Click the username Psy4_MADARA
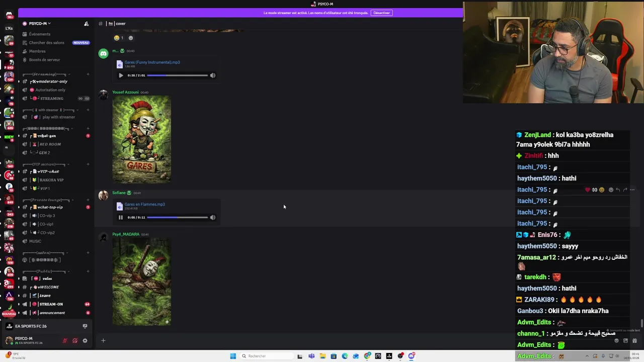Screen dimensions: 644x362 pyautogui.click(x=126, y=234)
